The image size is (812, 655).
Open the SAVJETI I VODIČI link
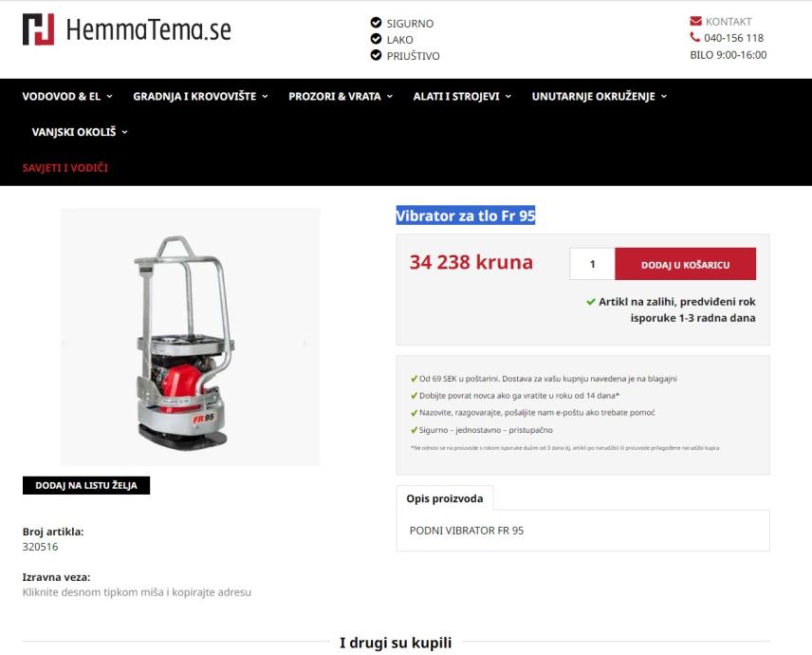[x=65, y=168]
